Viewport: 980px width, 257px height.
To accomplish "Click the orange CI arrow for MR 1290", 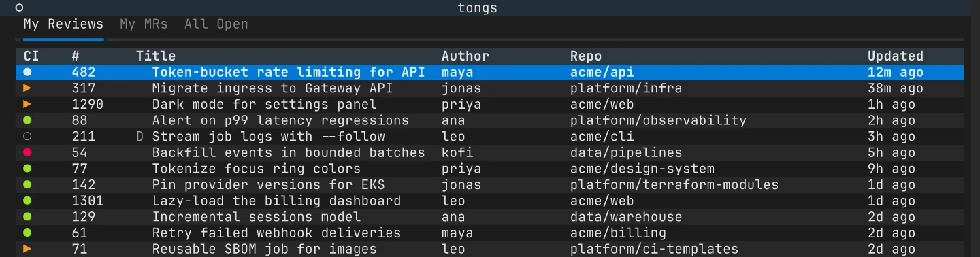I will point(27,105).
